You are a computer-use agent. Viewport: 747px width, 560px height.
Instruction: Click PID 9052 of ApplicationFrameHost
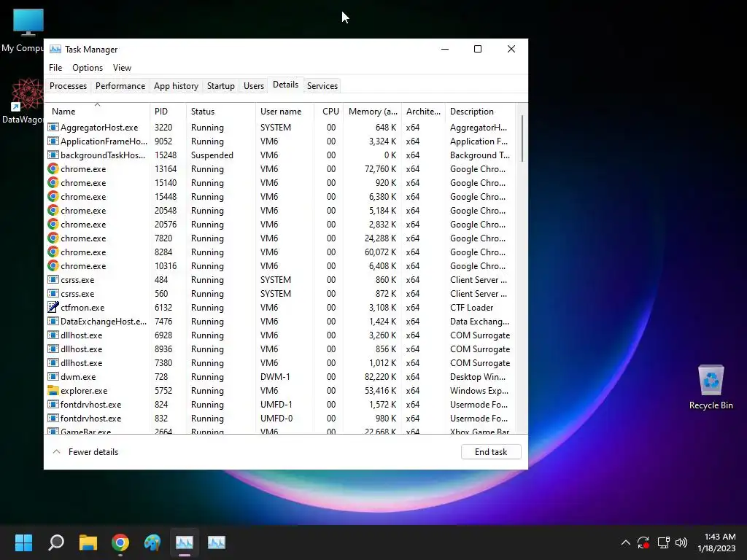(x=163, y=141)
